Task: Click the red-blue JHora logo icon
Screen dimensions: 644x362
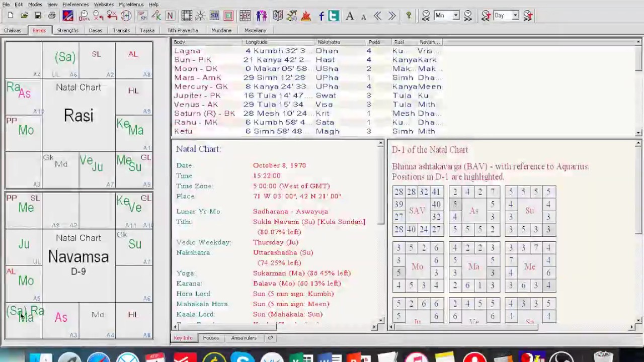Action: point(68,16)
